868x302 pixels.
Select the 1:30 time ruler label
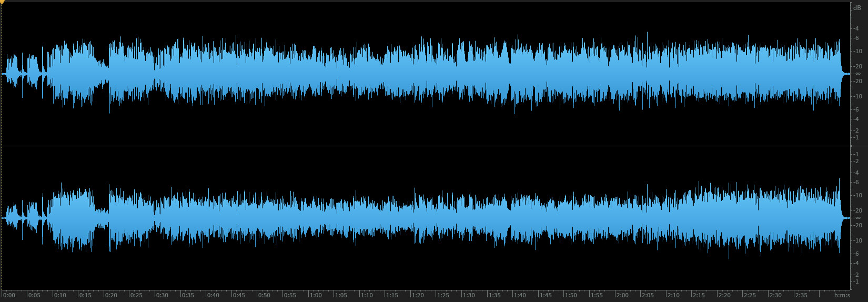point(469,295)
